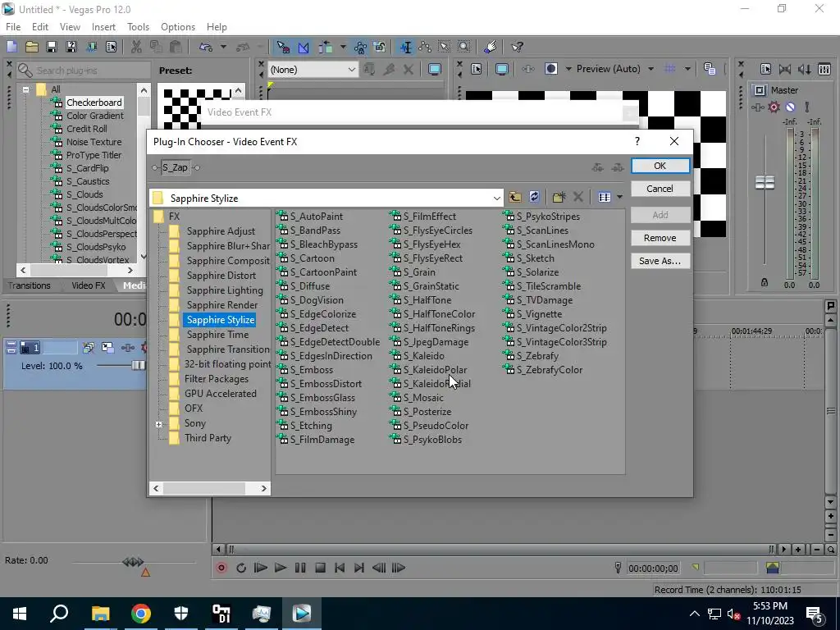Open the views dropdown arrow in Plug-In Chooser
This screenshot has height=630, width=840.
(619, 197)
